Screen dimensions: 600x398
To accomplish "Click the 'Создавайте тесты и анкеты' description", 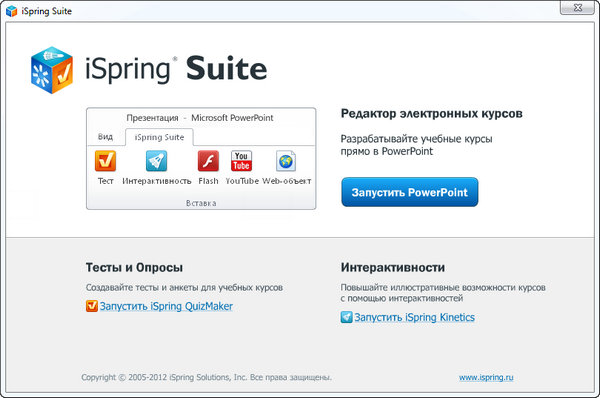I will pyautogui.click(x=184, y=287).
